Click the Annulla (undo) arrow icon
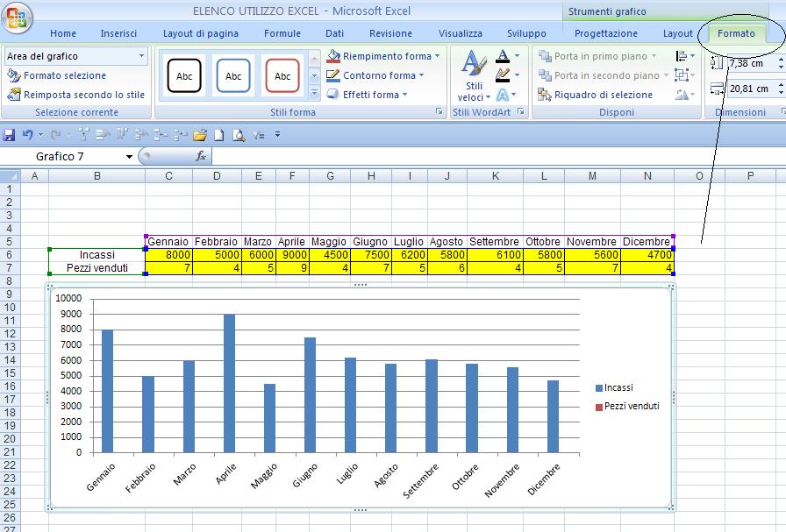Viewport: 786px width, 532px height. click(x=25, y=134)
